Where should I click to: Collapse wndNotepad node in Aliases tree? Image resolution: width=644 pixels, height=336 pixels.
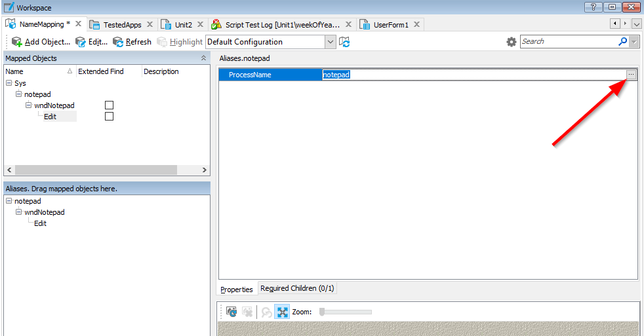19,212
